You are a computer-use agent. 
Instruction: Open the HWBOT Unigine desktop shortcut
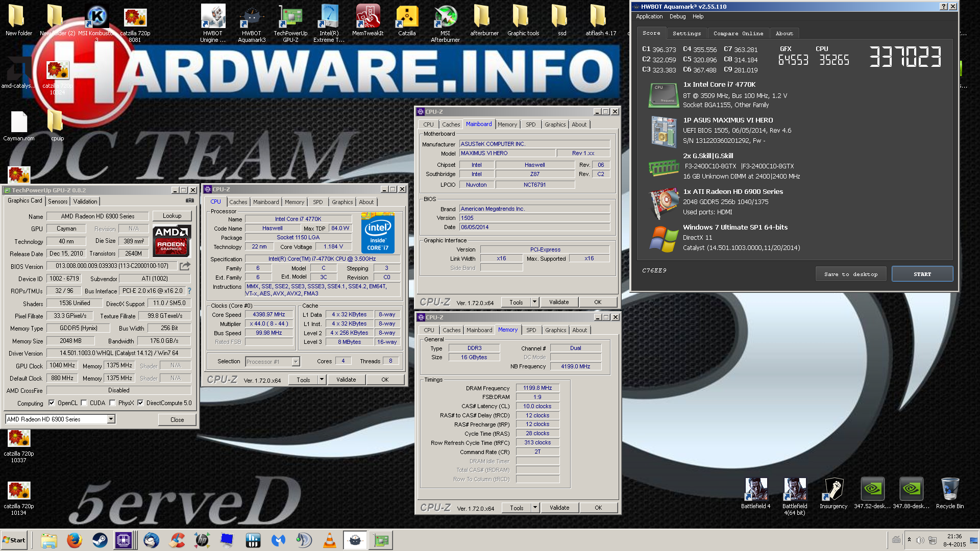point(213,23)
